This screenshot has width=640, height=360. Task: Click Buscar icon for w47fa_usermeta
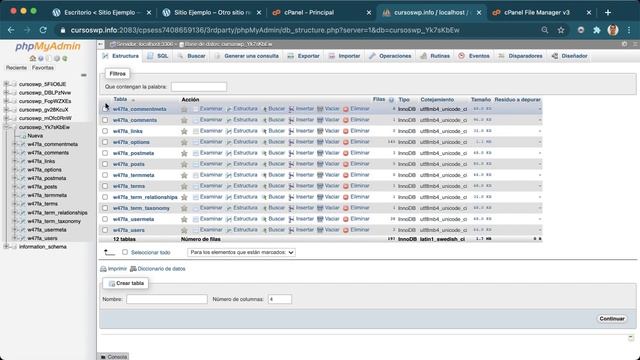(264, 219)
